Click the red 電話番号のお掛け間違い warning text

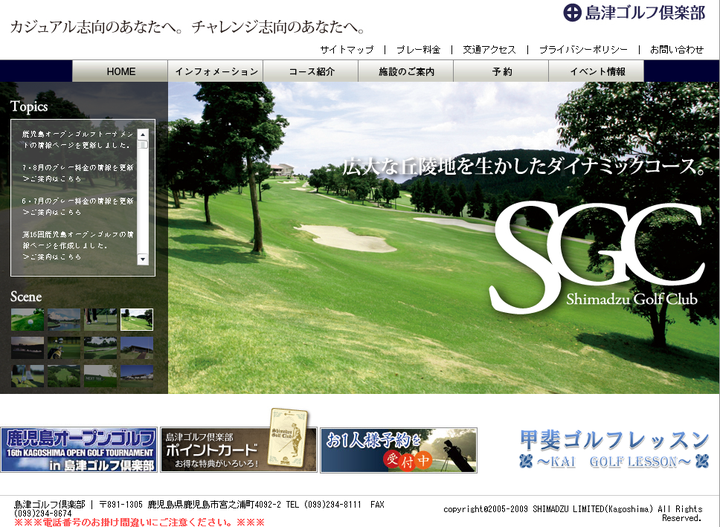[140, 522]
